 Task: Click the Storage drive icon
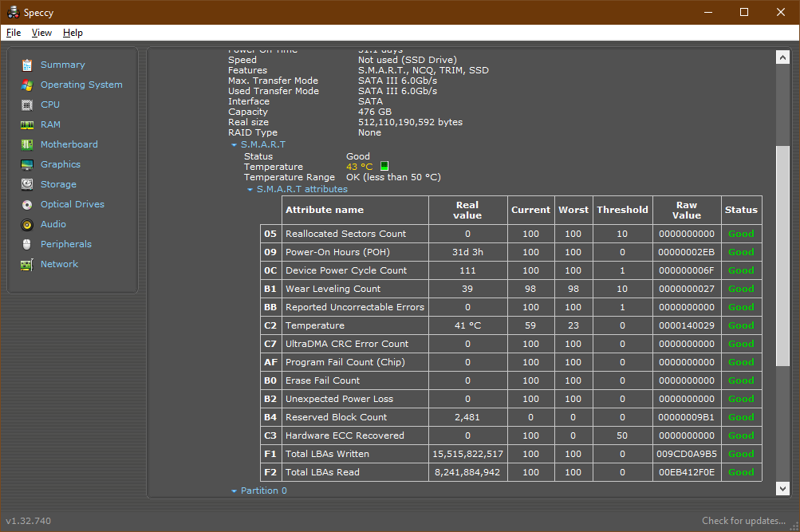click(x=27, y=184)
